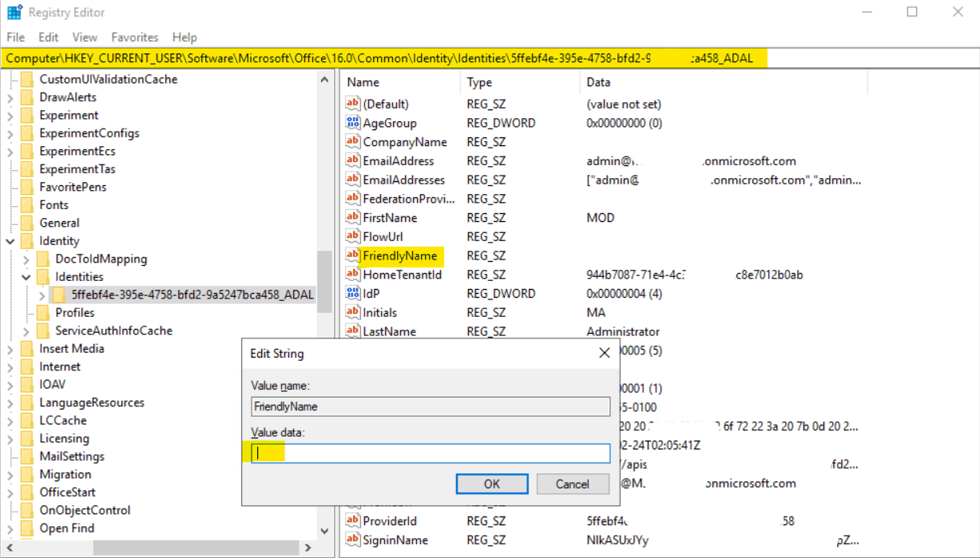
Task: Click the LastName value icon
Action: click(353, 331)
